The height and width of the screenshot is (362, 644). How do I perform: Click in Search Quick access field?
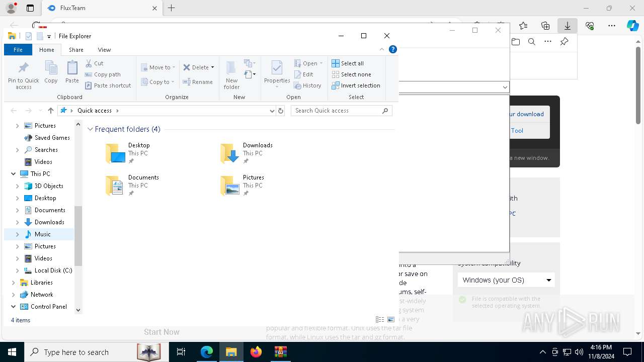click(x=341, y=111)
